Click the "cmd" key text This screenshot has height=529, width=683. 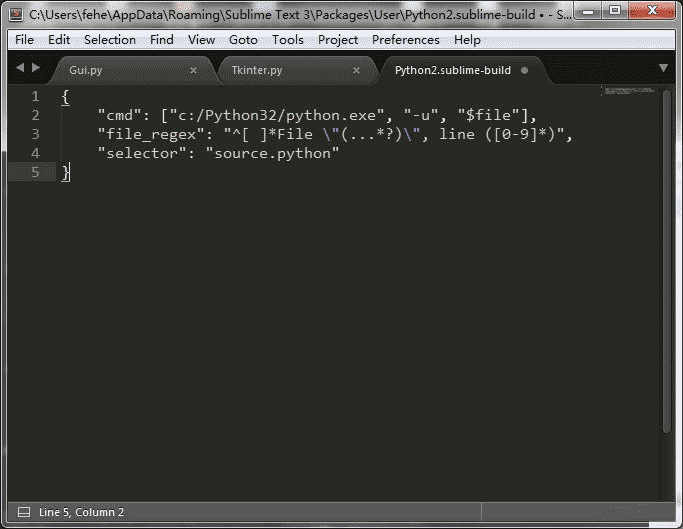[120, 115]
